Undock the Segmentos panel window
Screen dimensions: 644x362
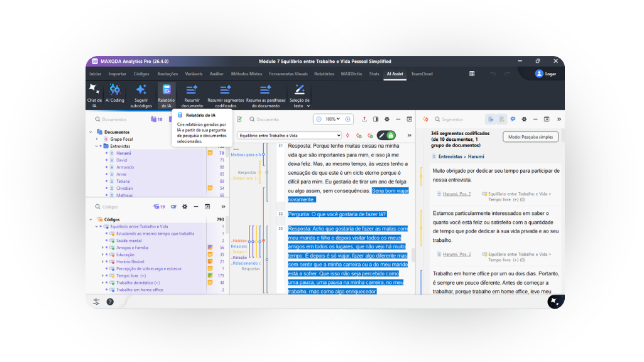(547, 119)
